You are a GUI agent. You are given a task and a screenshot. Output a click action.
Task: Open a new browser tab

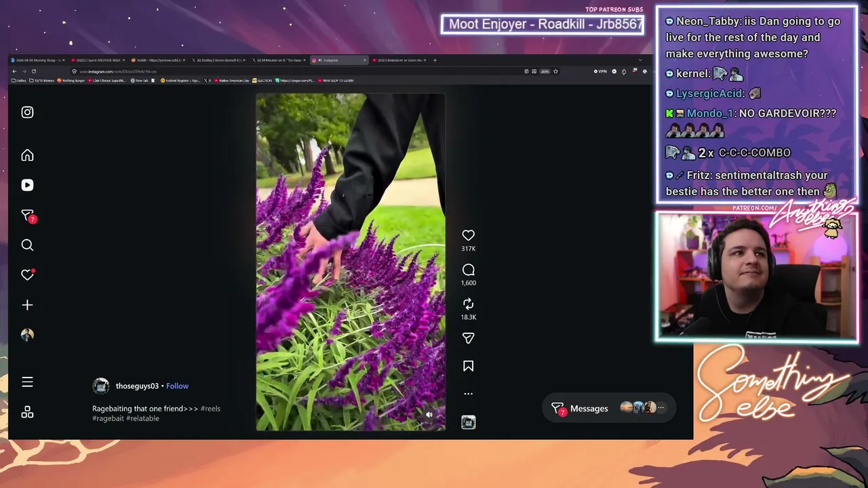click(435, 60)
